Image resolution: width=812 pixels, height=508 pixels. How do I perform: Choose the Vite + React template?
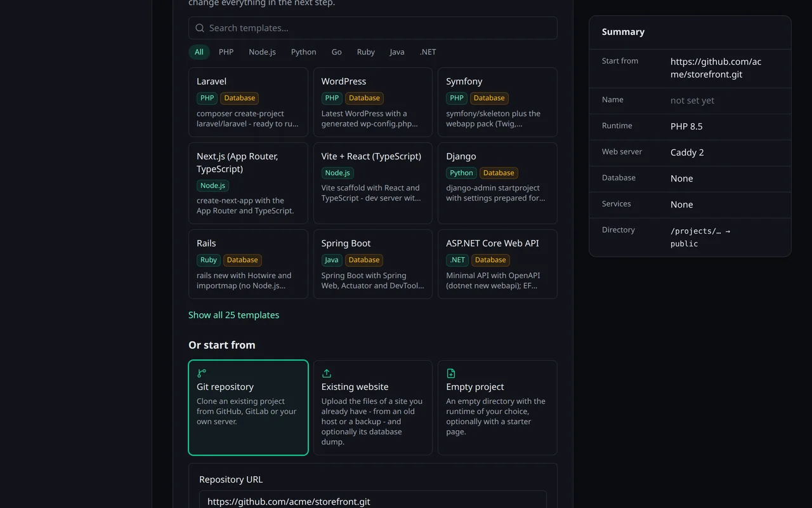[x=373, y=183]
